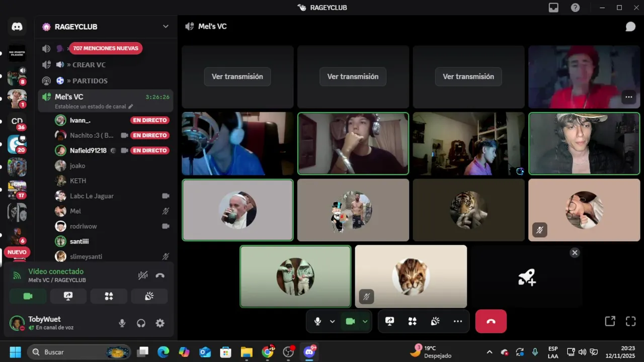Open the chat bubble icon for Mel's VC

(630, 27)
